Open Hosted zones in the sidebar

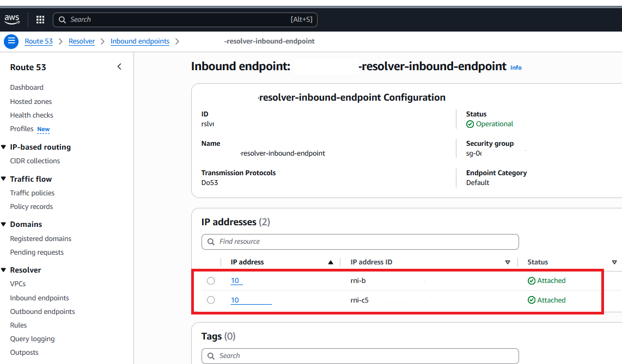point(31,101)
